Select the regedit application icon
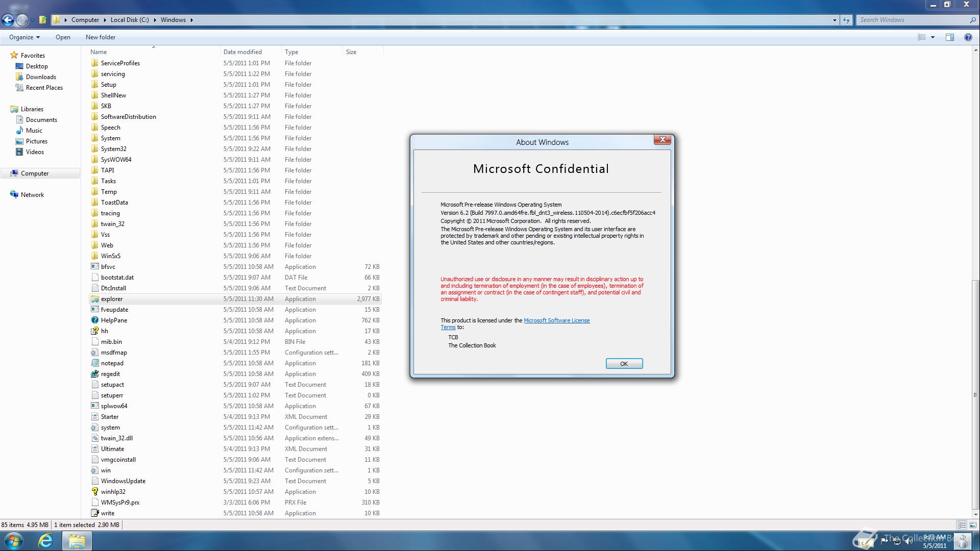The width and height of the screenshot is (980, 551). (94, 374)
